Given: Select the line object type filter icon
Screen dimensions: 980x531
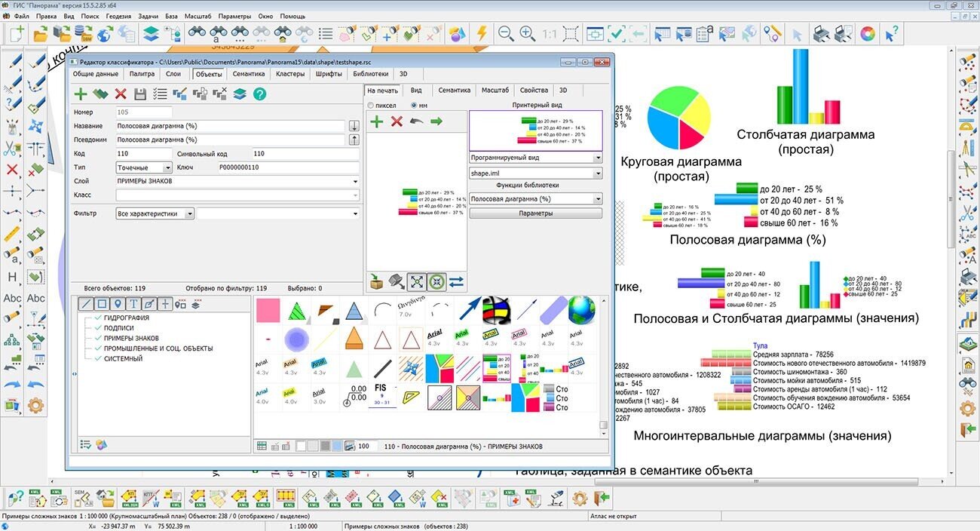Looking at the screenshot, I should click(x=85, y=304).
